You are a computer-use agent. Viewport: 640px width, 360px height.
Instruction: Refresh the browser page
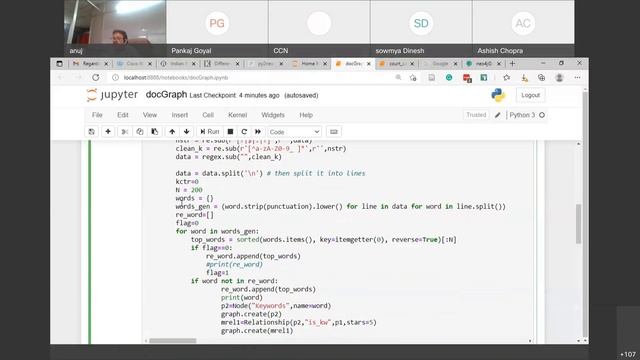pyautogui.click(x=96, y=78)
